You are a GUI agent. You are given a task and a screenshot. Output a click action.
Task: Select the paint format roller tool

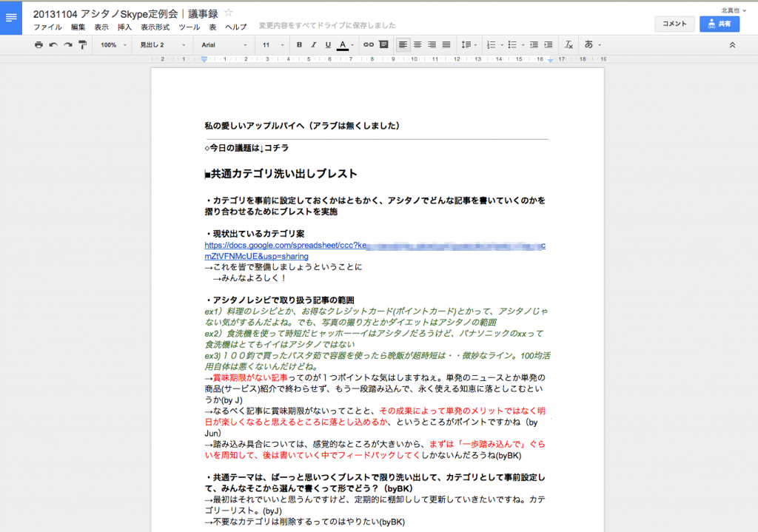click(x=82, y=45)
